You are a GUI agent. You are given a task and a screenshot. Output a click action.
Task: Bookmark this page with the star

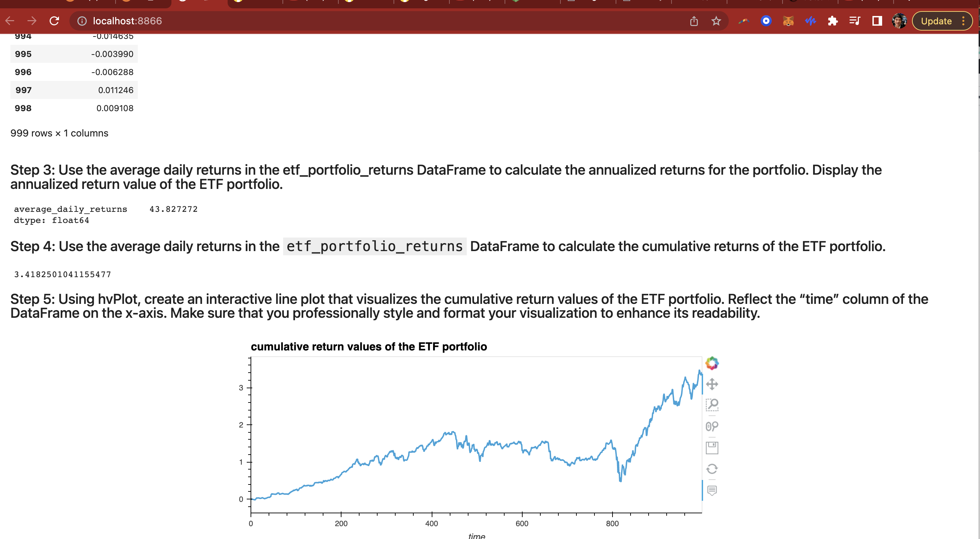(716, 21)
